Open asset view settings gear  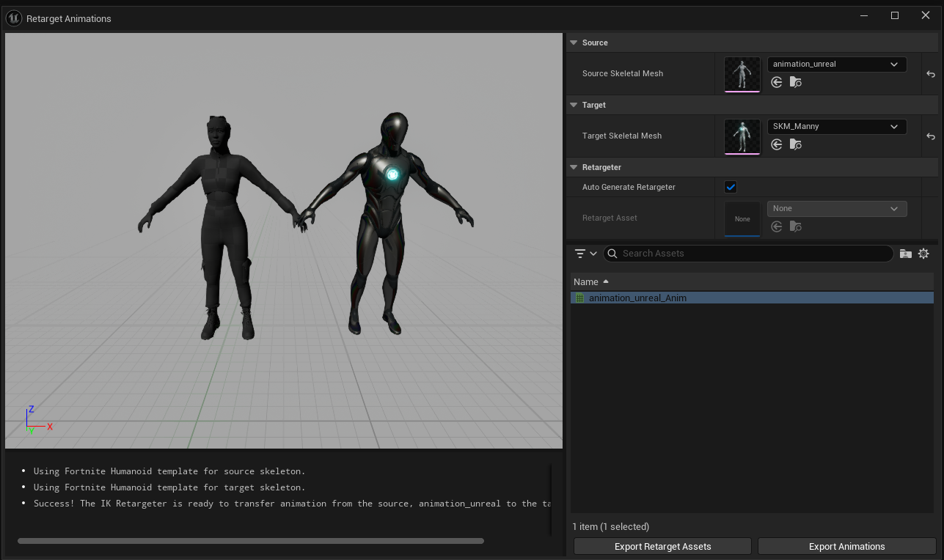(923, 254)
